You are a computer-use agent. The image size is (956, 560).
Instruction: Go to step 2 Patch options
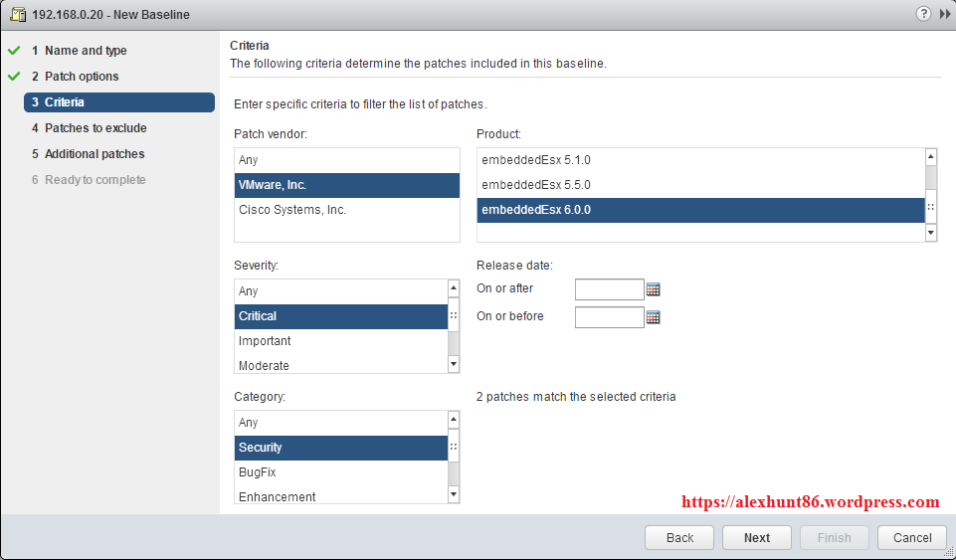click(x=82, y=77)
